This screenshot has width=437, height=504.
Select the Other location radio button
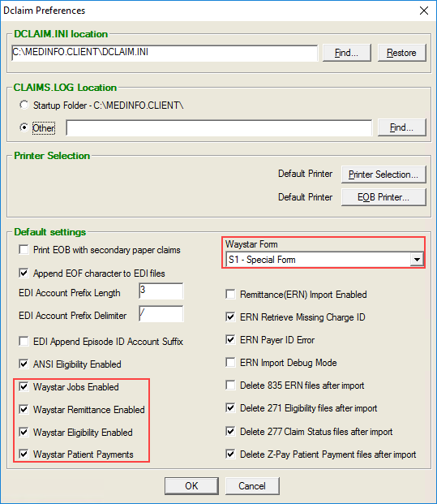[24, 127]
